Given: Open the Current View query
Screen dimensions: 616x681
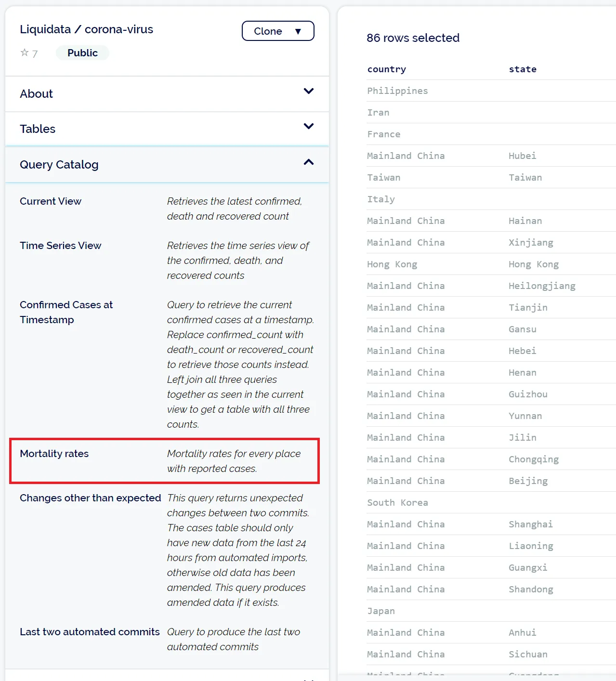Looking at the screenshot, I should click(x=51, y=201).
